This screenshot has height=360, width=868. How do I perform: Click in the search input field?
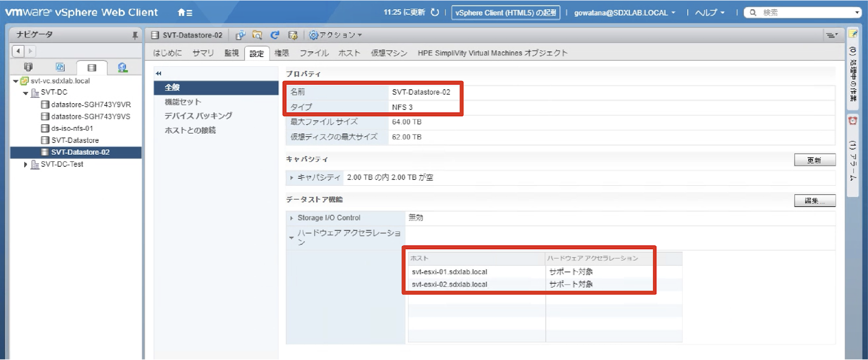point(806,12)
